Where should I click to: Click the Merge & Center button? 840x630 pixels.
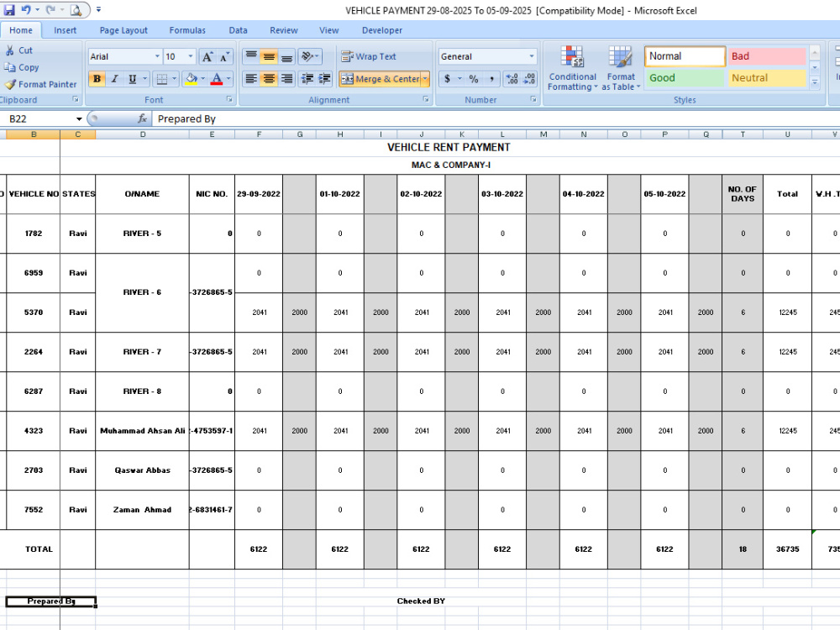(380, 79)
